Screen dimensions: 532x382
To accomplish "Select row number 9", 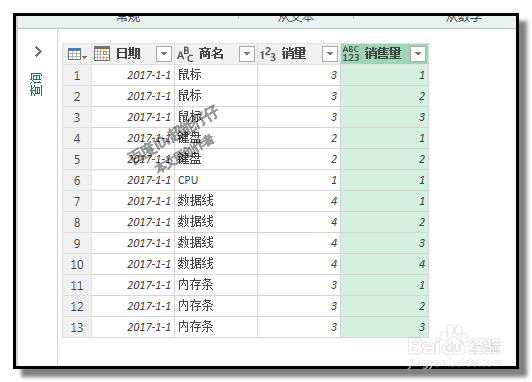I will [77, 244].
